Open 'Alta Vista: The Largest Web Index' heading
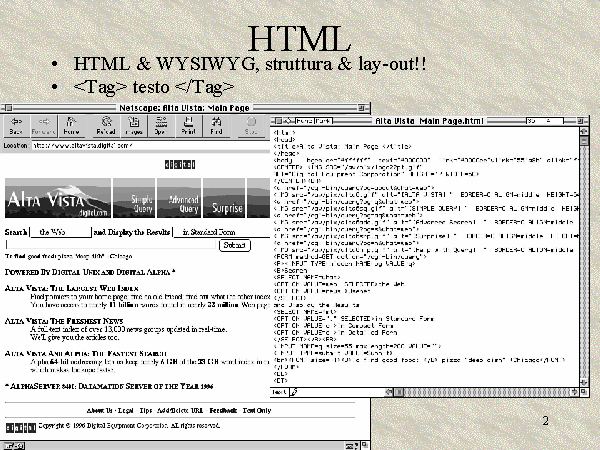The height and width of the screenshot is (450, 600). (72, 288)
